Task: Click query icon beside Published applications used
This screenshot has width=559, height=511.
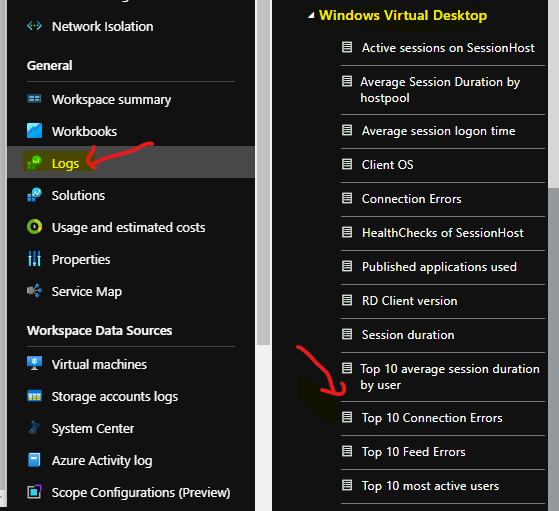Action: [347, 266]
